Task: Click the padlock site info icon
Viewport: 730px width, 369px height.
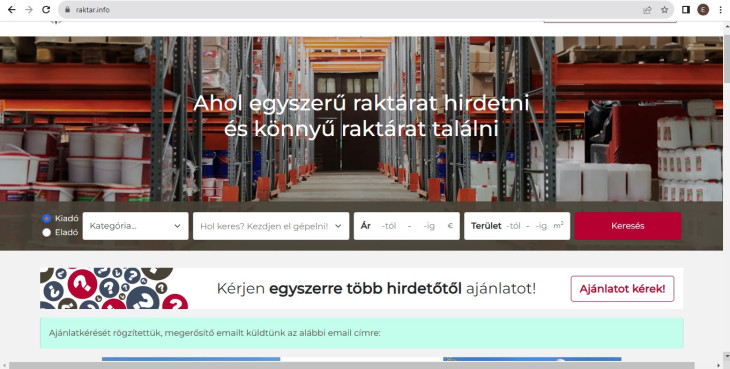Action: (68, 10)
